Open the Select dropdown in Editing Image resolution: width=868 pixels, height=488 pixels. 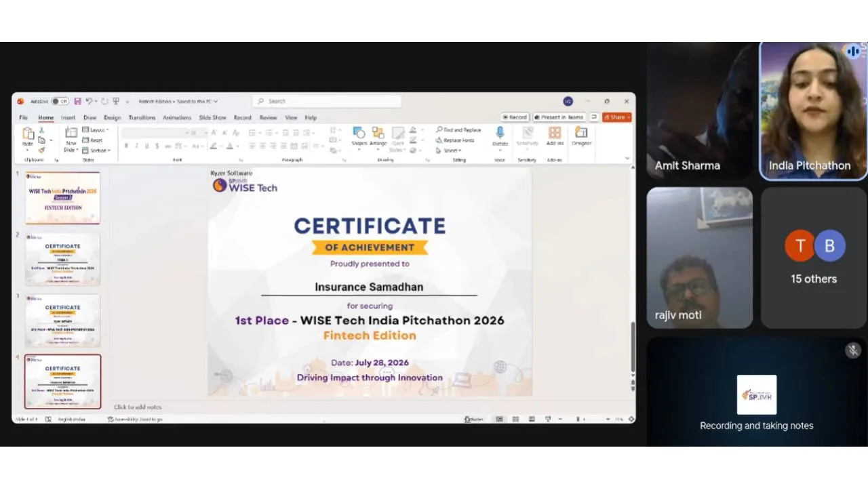click(449, 150)
